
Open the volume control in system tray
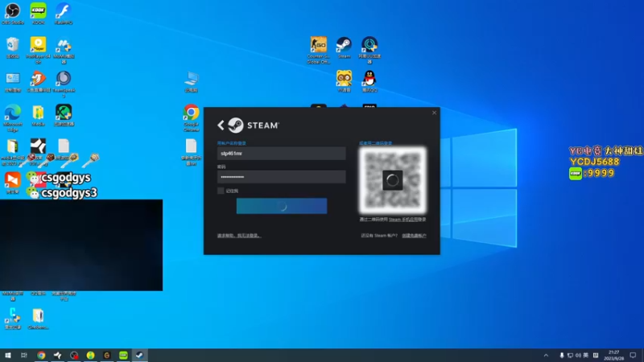(578, 356)
